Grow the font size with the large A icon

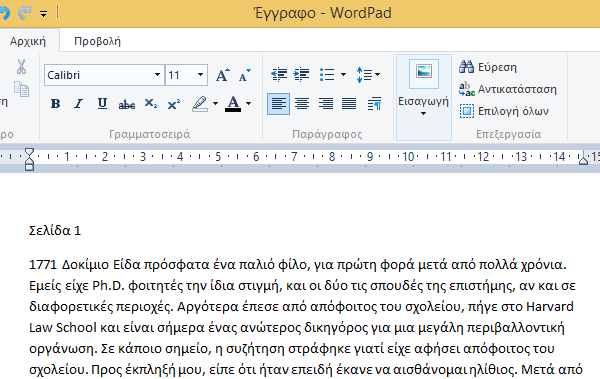pos(223,75)
